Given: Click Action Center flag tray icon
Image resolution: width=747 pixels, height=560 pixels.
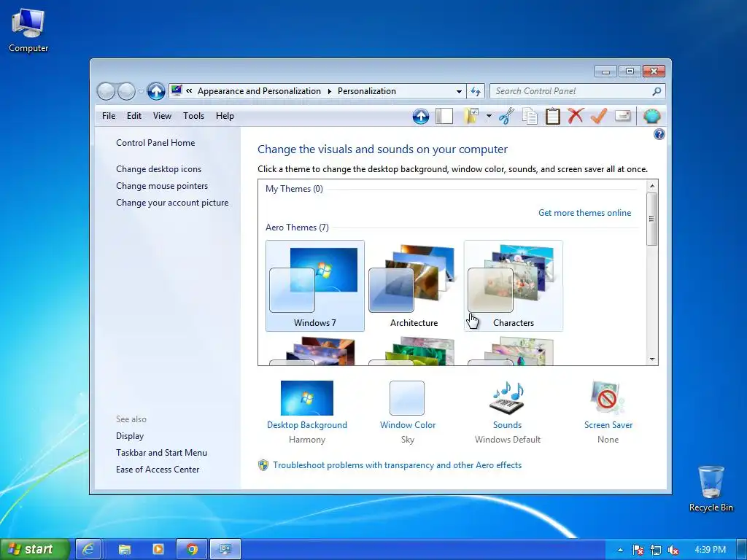Looking at the screenshot, I should click(x=638, y=550).
